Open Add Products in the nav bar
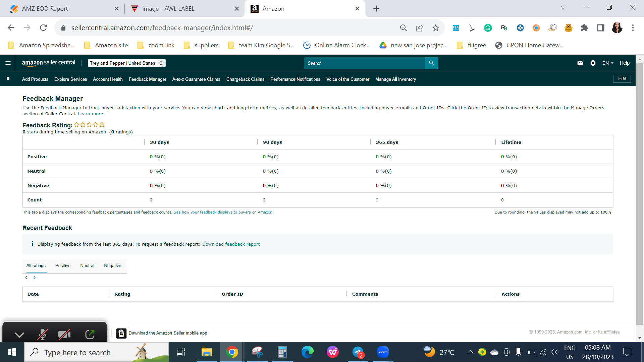This screenshot has height=362, width=644. 35,79
